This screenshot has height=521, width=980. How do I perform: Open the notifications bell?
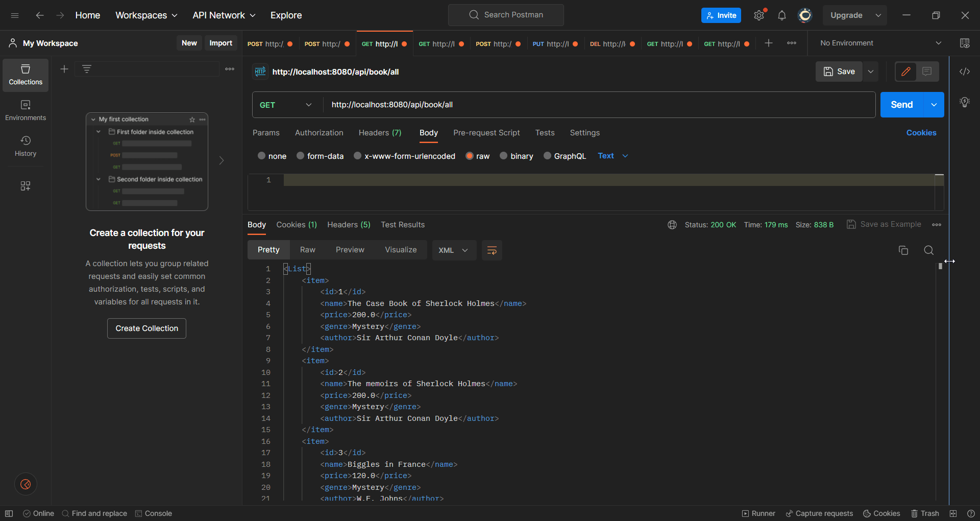[781, 15]
